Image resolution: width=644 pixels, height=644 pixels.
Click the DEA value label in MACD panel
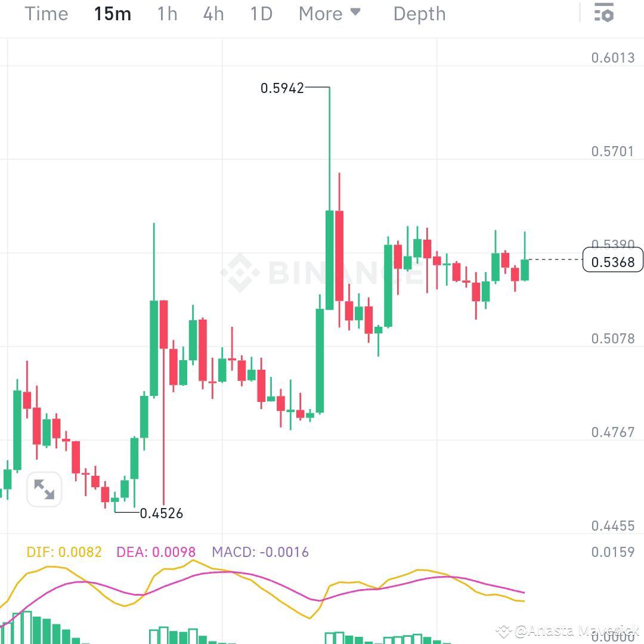(x=155, y=552)
